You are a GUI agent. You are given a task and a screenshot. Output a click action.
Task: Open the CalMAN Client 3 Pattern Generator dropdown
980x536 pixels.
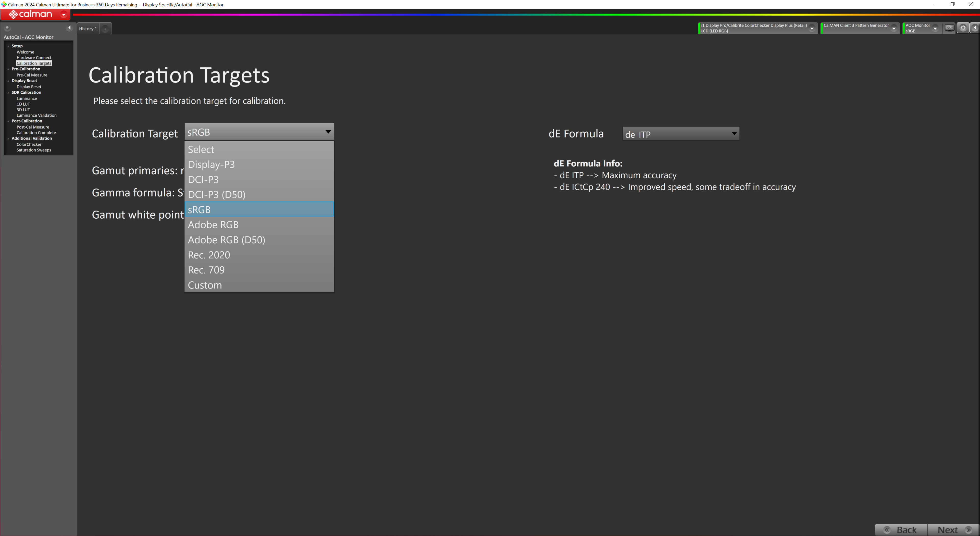click(894, 28)
